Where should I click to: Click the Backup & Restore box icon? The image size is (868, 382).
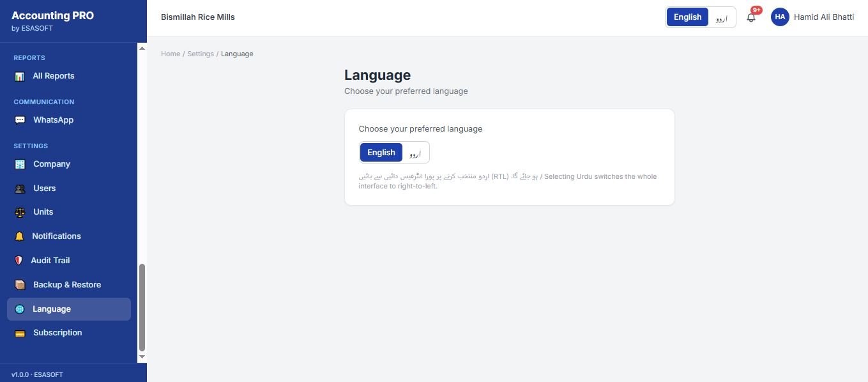tap(20, 285)
